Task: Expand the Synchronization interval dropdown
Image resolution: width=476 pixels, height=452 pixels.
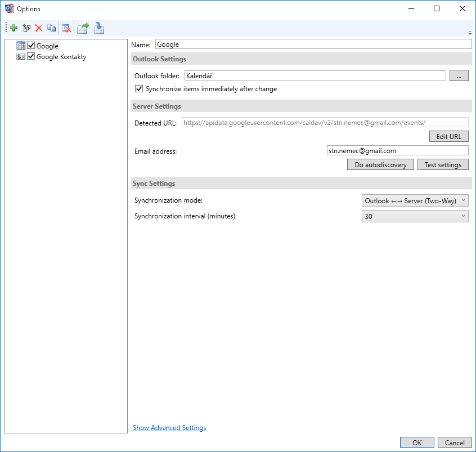Action: pyautogui.click(x=415, y=216)
